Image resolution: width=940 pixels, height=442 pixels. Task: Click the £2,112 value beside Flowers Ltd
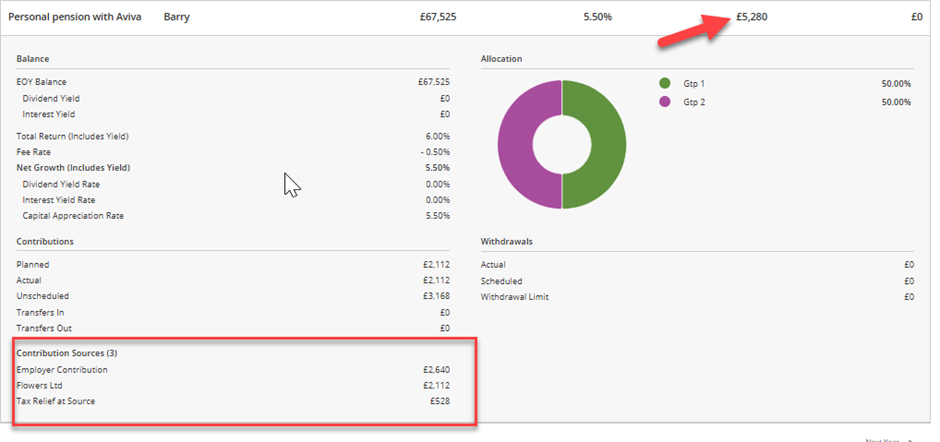436,385
